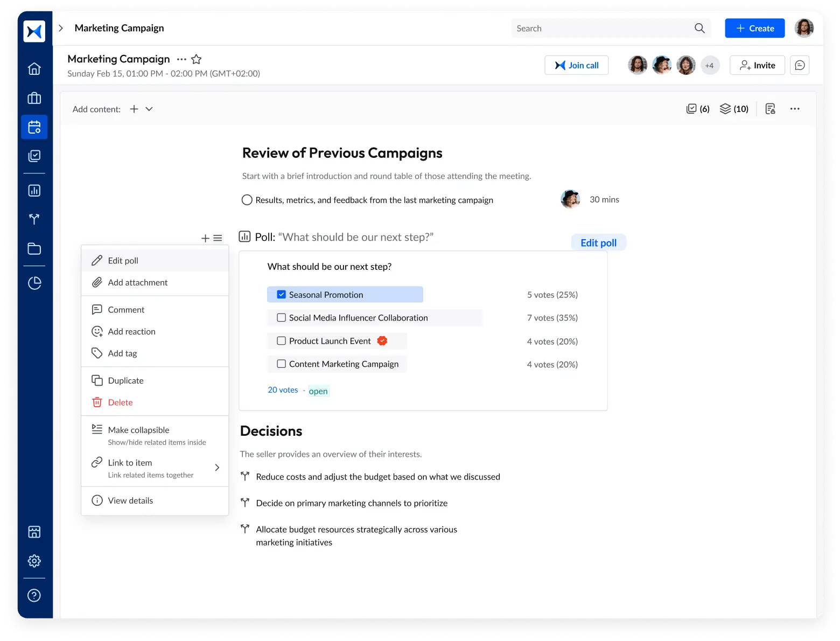The height and width of the screenshot is (641, 840).
Task: Click the Invite button
Action: [x=757, y=65]
